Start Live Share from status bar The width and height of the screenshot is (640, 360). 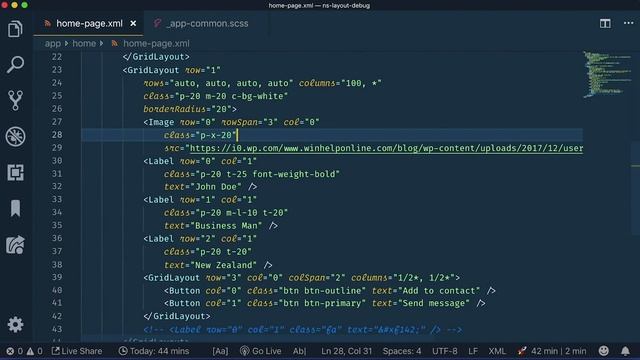(77, 351)
